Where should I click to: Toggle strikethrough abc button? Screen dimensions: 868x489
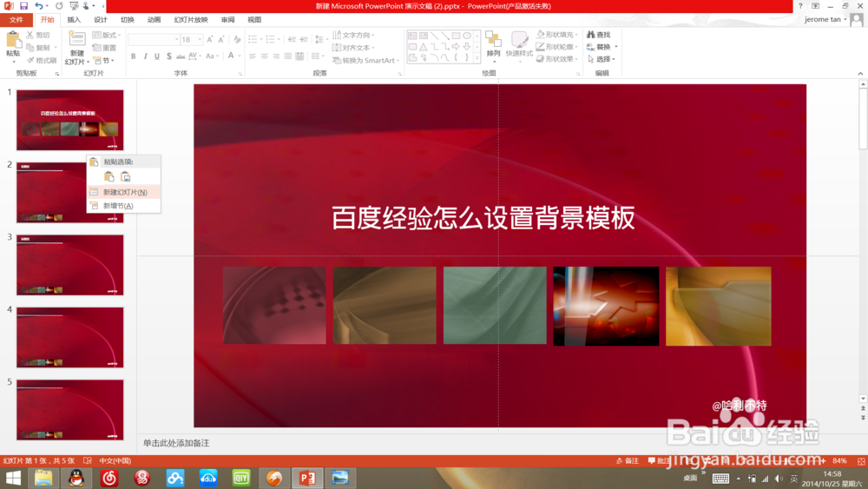pos(181,56)
